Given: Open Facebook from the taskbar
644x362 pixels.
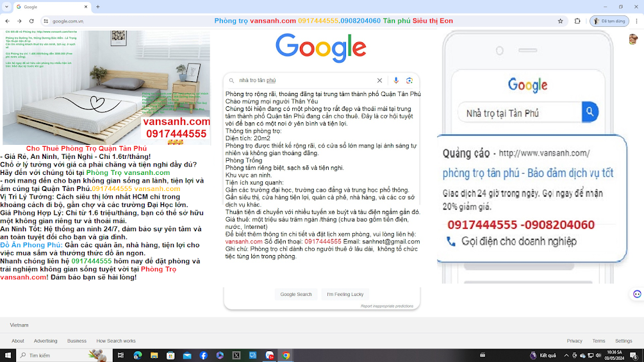Looking at the screenshot, I should [x=203, y=356].
